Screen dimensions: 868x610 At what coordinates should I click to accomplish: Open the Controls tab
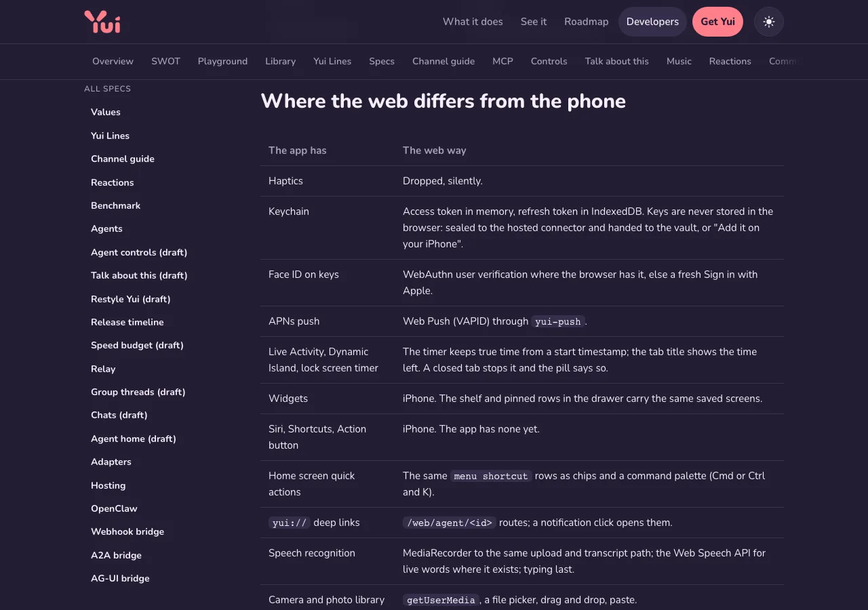click(x=549, y=61)
